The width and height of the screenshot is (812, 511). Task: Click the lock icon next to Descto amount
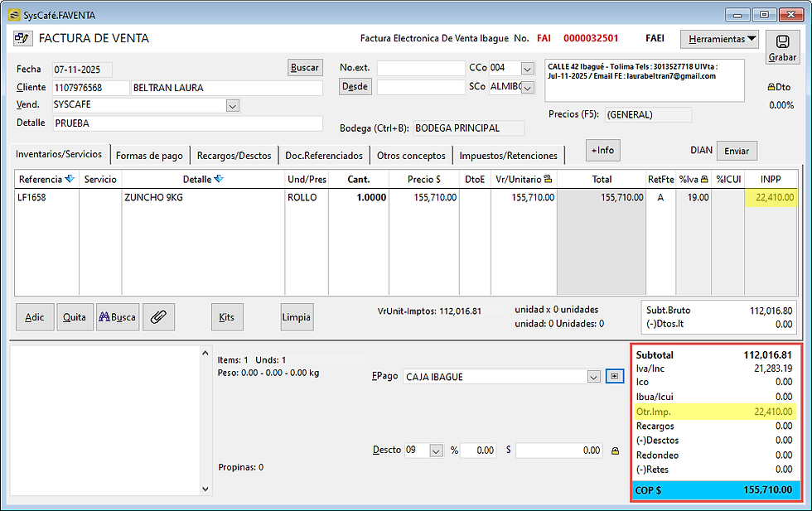click(615, 451)
